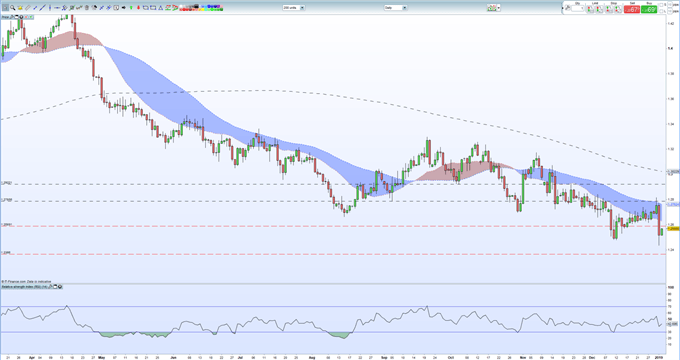The height and width of the screenshot is (360, 680).
Task: Expand the chart style dropdown arrow
Action: point(499,8)
